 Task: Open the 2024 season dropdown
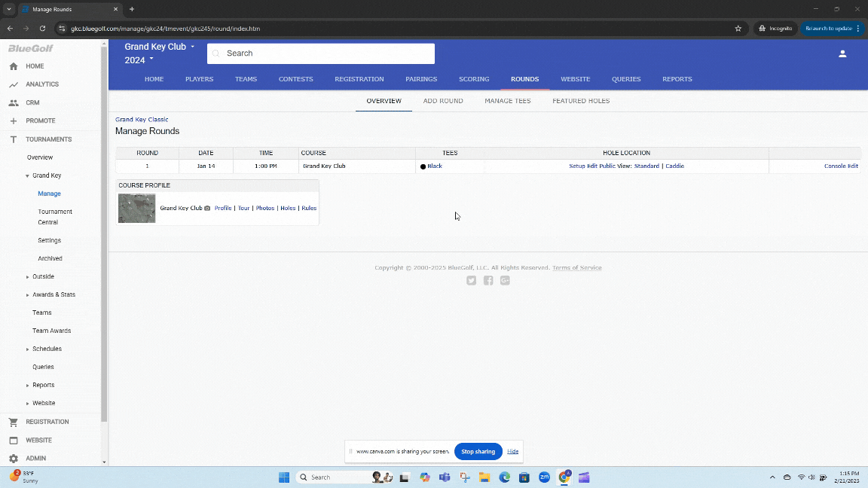tap(139, 59)
